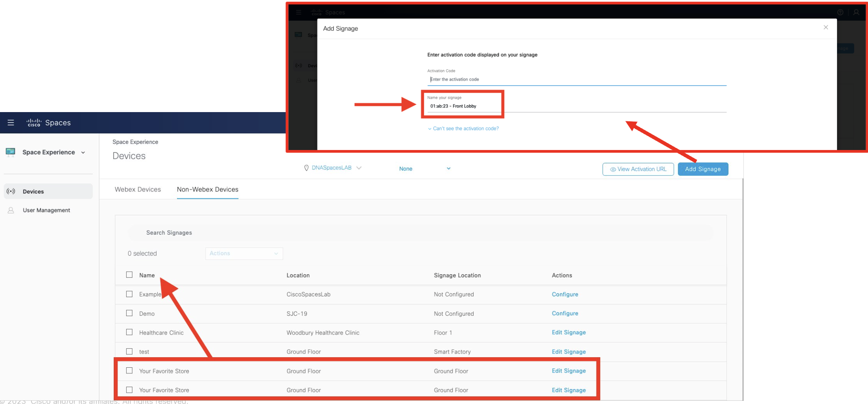Click the eye icon in View Activation URL

(613, 169)
